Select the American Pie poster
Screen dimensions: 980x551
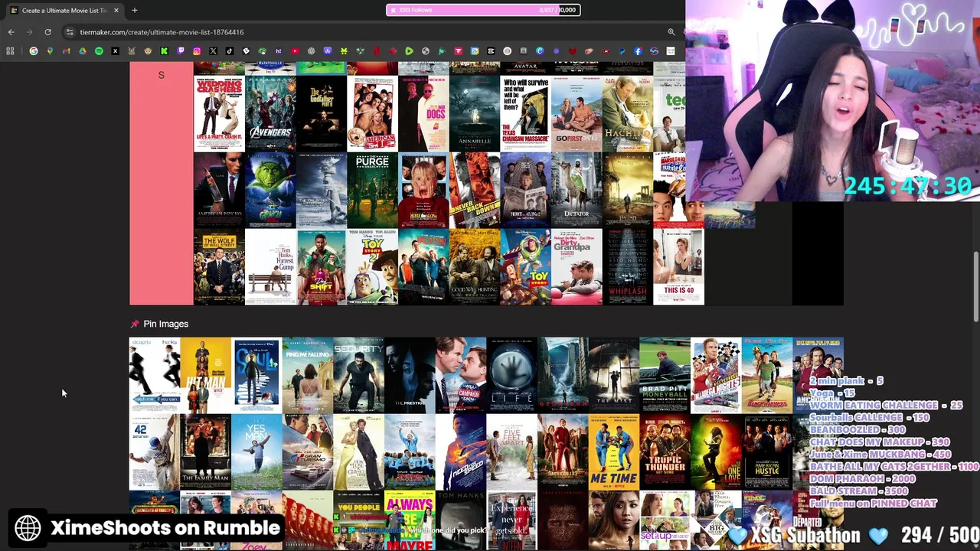coord(372,113)
